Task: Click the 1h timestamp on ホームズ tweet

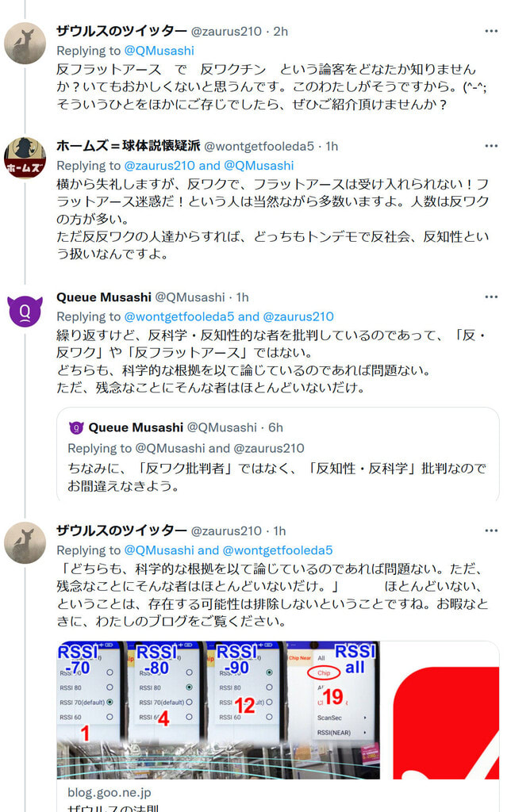Action: pyautogui.click(x=332, y=147)
